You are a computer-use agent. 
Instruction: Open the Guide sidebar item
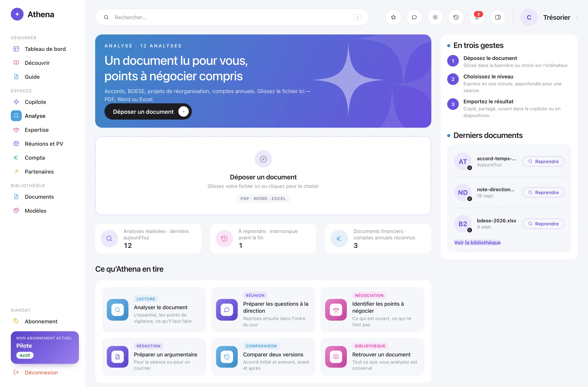pyautogui.click(x=45, y=77)
